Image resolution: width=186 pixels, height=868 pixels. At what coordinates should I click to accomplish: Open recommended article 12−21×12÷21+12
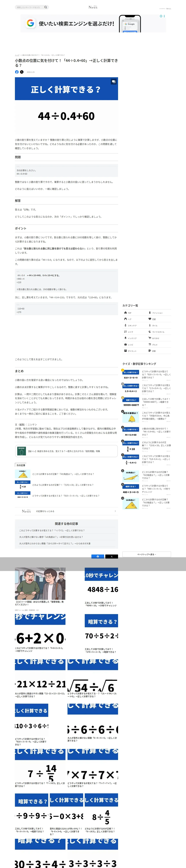coord(40,678)
